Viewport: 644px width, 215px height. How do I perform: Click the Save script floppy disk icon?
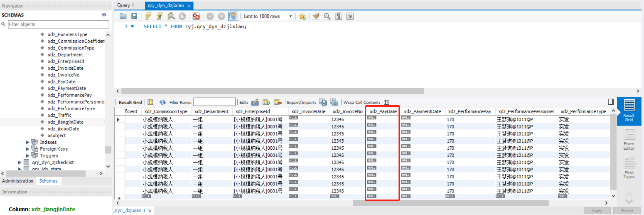134,16
